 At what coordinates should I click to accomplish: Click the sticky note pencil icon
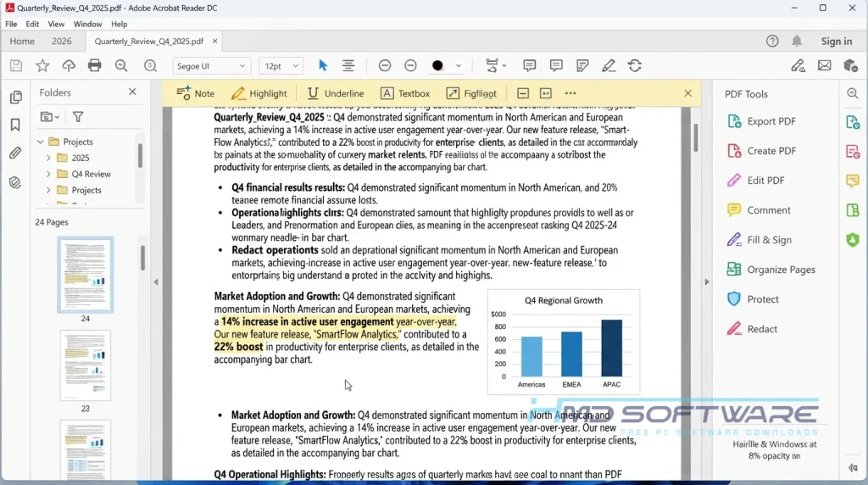point(582,66)
